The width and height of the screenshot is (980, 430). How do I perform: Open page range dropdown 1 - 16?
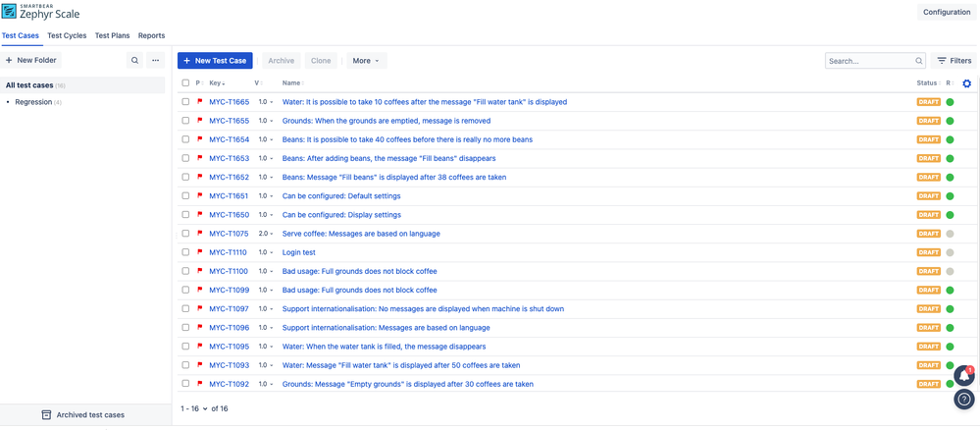[194, 408]
